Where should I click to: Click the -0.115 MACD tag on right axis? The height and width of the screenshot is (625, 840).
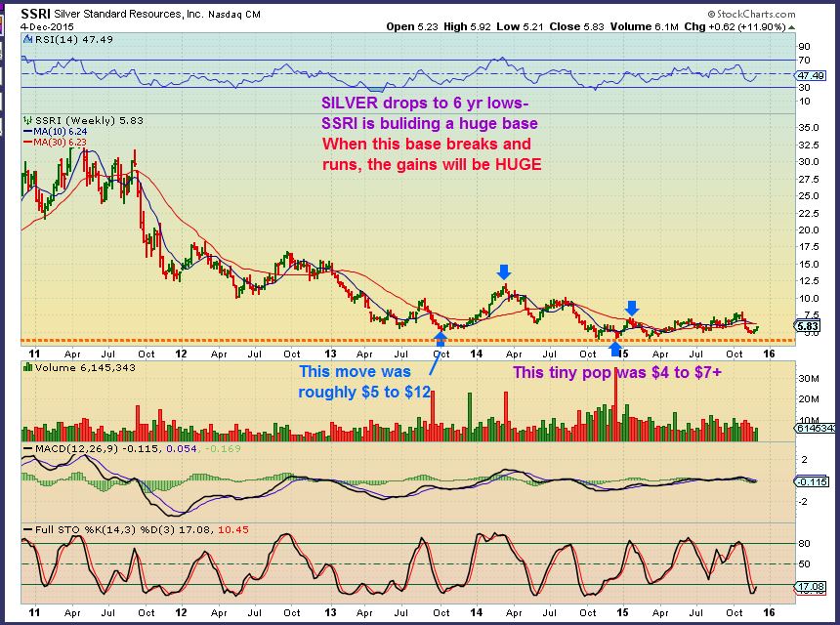point(812,482)
